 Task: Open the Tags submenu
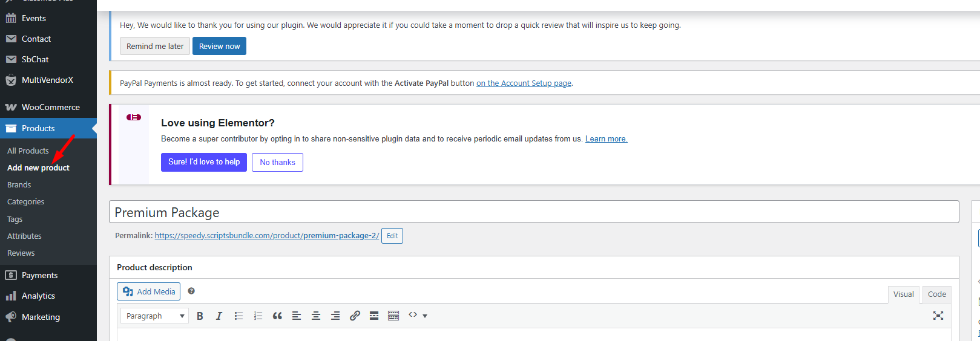click(x=15, y=219)
